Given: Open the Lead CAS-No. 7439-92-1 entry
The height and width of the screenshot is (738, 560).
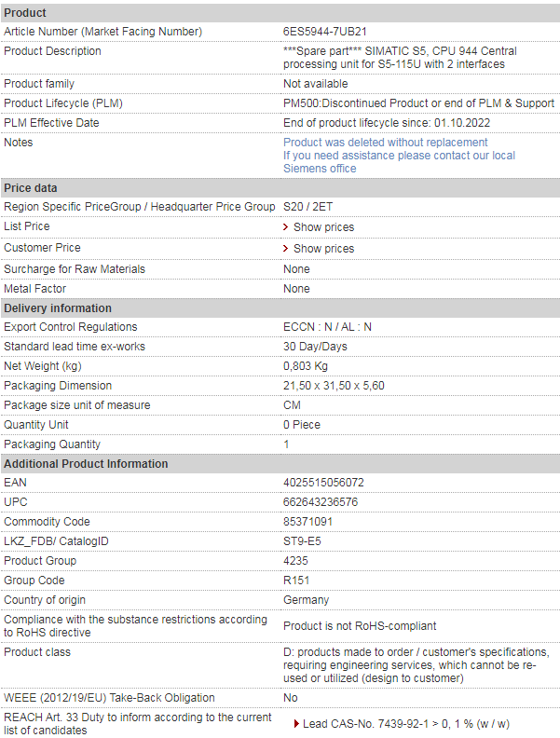Looking at the screenshot, I should 405,724.
